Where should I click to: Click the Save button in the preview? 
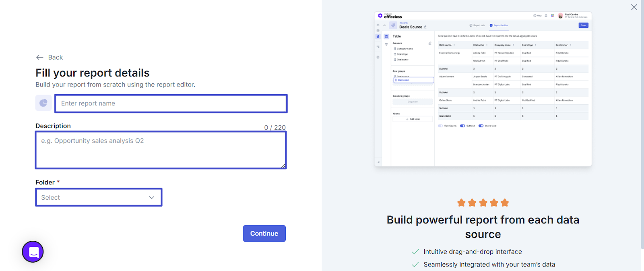[583, 25]
